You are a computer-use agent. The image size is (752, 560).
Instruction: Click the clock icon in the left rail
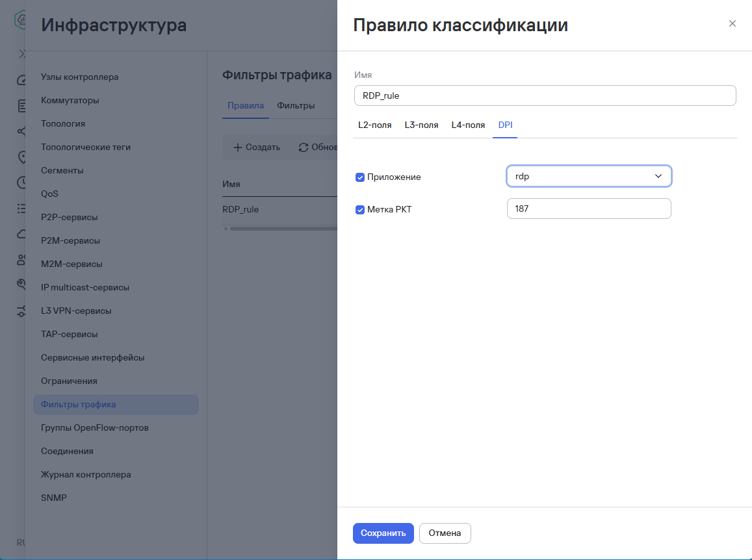click(x=21, y=182)
